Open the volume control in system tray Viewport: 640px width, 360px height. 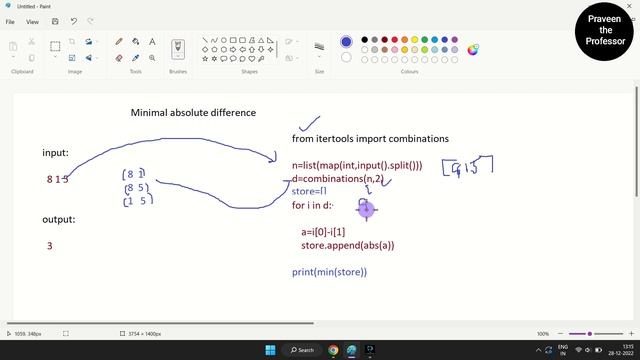click(588, 350)
